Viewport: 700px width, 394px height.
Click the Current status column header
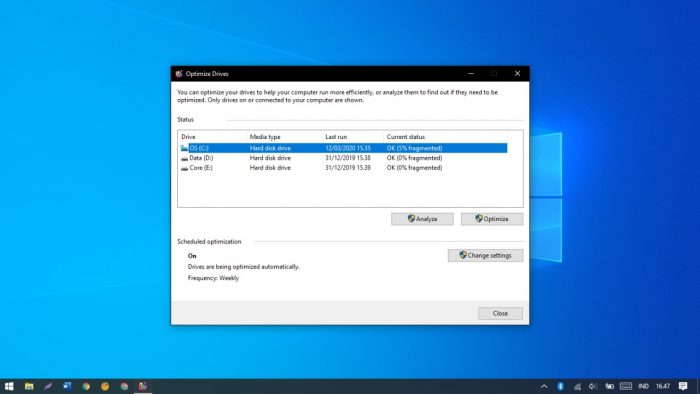point(446,137)
